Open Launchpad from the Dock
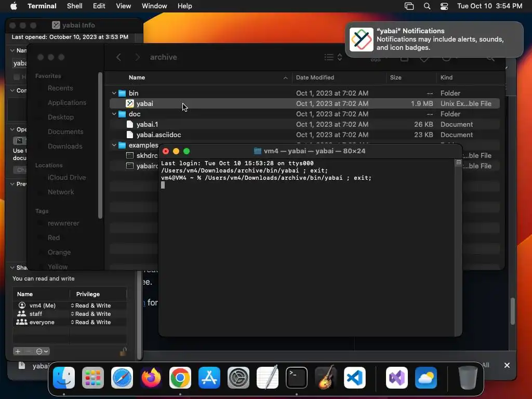Screen dimensions: 532x399 (93, 378)
